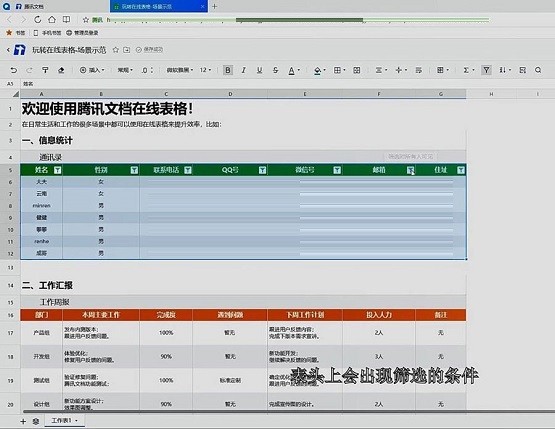Open a new browser tab

click(214, 6)
